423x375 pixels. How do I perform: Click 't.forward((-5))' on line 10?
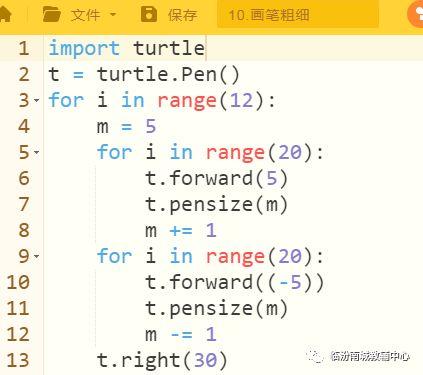234,282
